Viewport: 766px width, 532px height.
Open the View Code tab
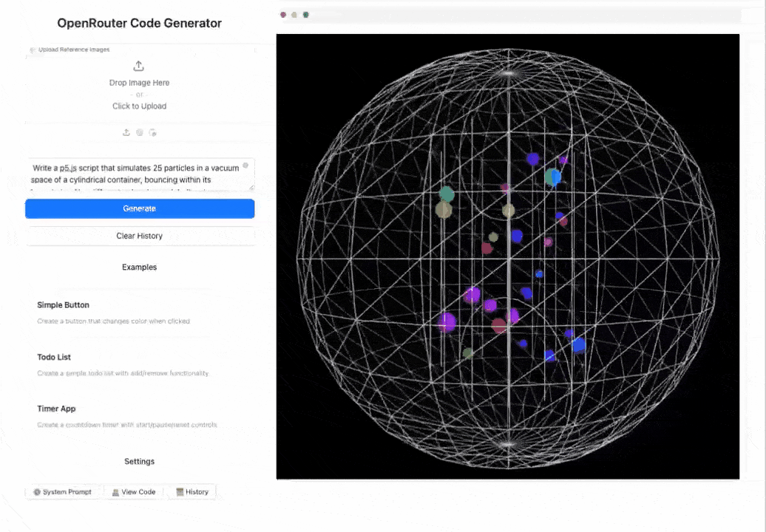(x=134, y=492)
